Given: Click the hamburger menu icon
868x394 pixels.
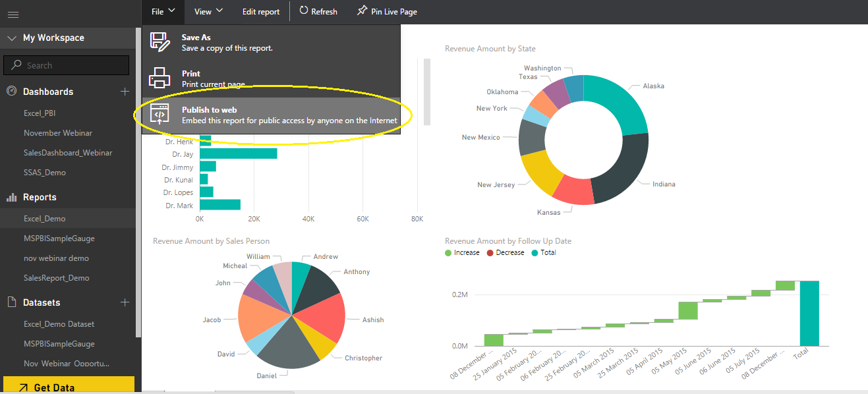Looking at the screenshot, I should 13,14.
